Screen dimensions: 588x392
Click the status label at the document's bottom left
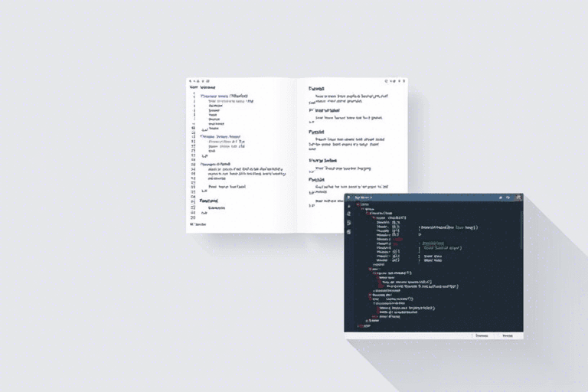[x=199, y=225]
